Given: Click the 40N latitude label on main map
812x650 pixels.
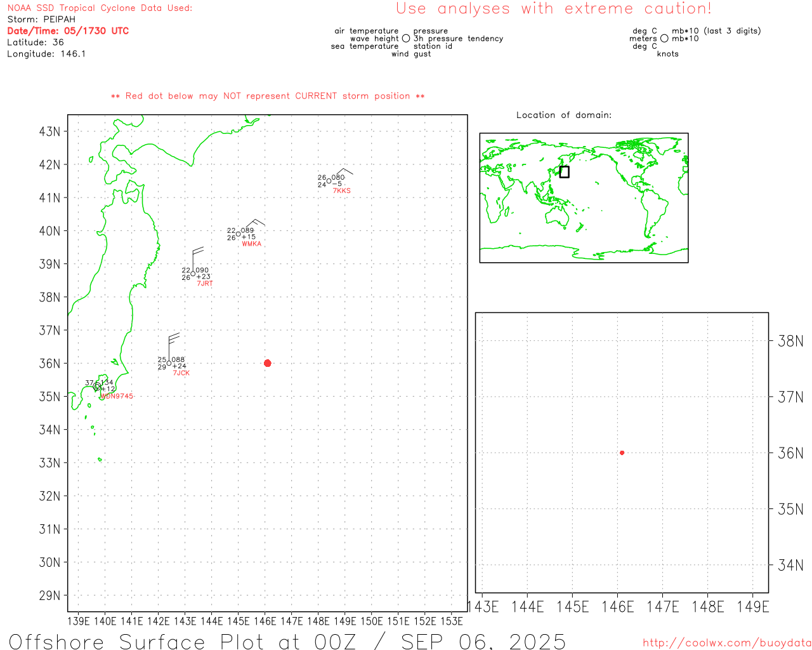Looking at the screenshot, I should [50, 231].
